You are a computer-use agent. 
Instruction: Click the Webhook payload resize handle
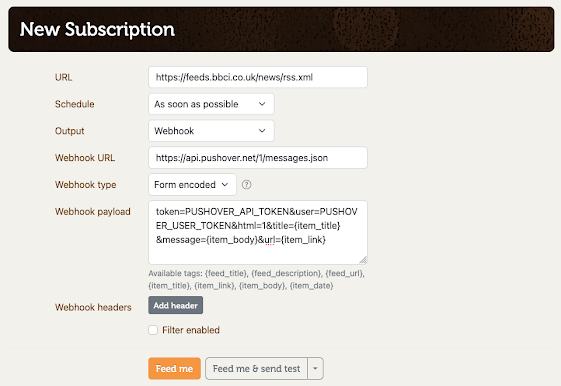coord(364,260)
